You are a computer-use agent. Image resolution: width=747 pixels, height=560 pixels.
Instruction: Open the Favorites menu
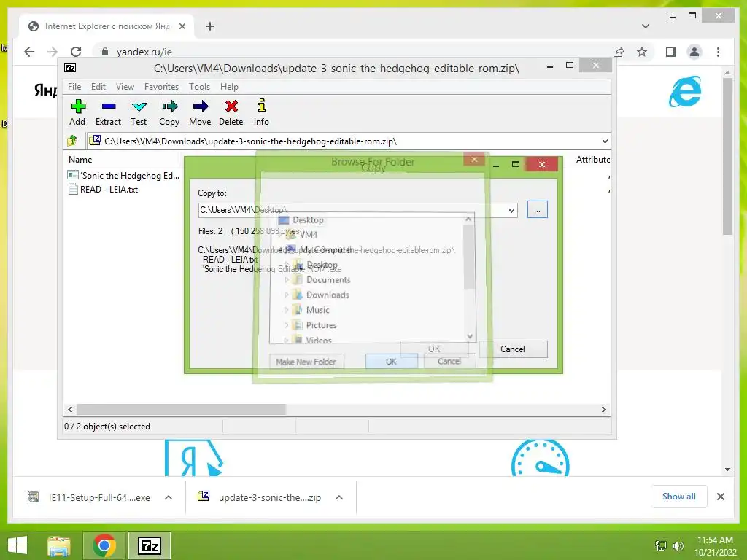tap(161, 87)
